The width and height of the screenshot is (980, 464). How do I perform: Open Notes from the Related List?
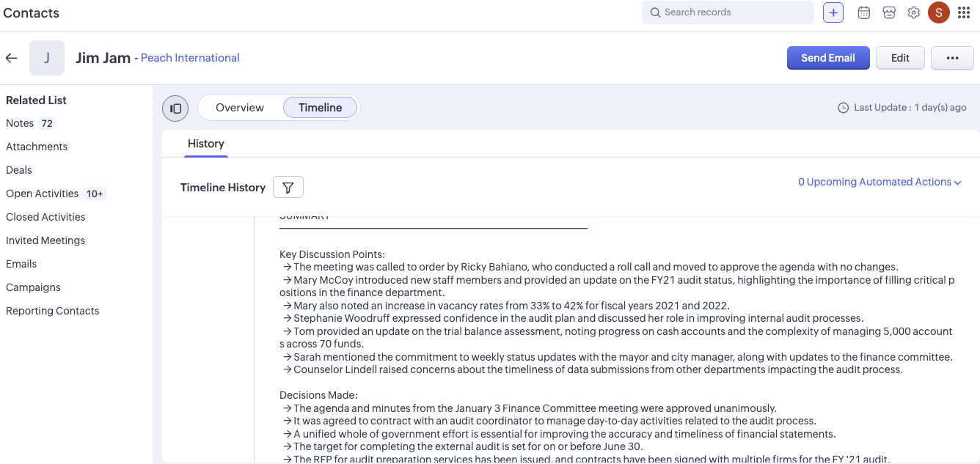pos(20,123)
